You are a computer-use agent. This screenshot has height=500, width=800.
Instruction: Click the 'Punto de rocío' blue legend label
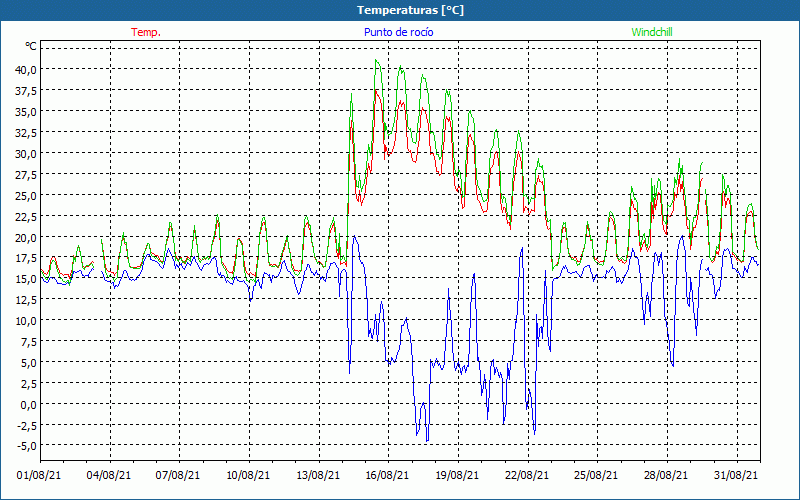tap(398, 32)
